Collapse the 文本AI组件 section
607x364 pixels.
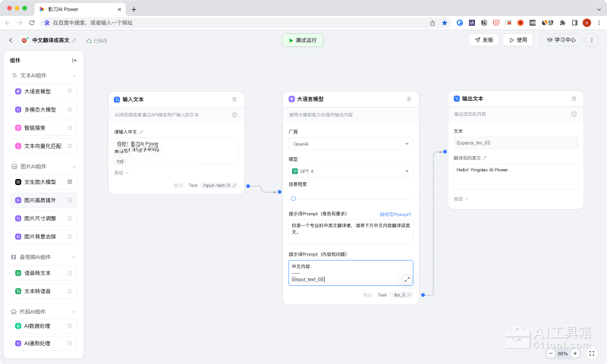74,76
